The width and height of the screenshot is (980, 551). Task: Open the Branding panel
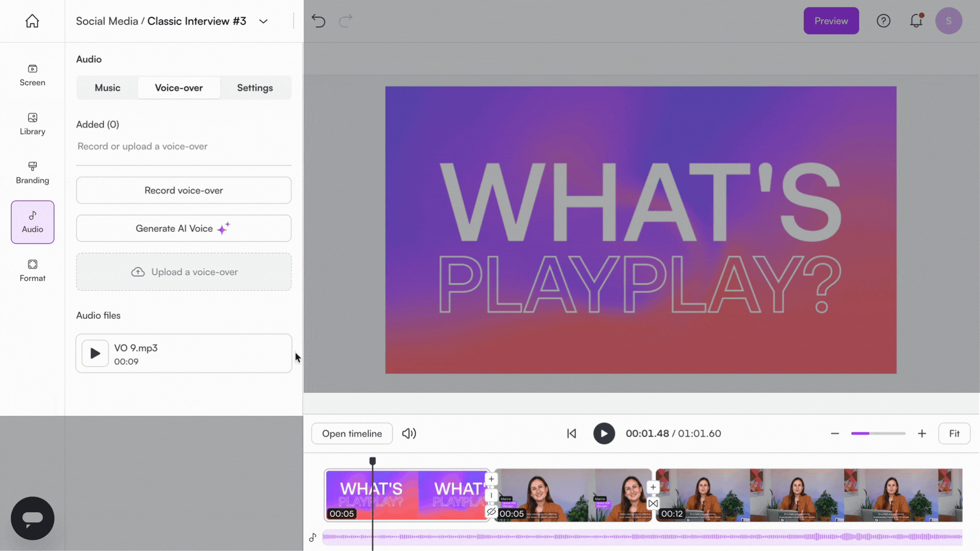click(32, 173)
